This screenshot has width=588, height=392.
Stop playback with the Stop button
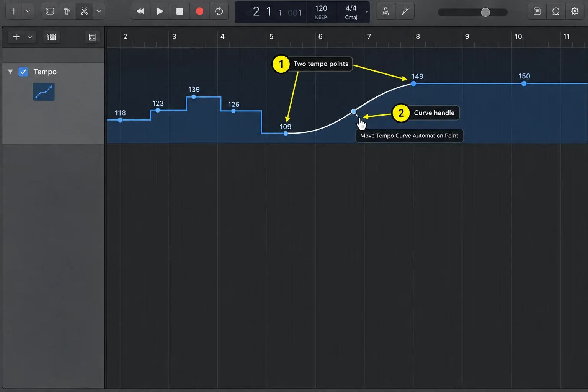tap(180, 11)
